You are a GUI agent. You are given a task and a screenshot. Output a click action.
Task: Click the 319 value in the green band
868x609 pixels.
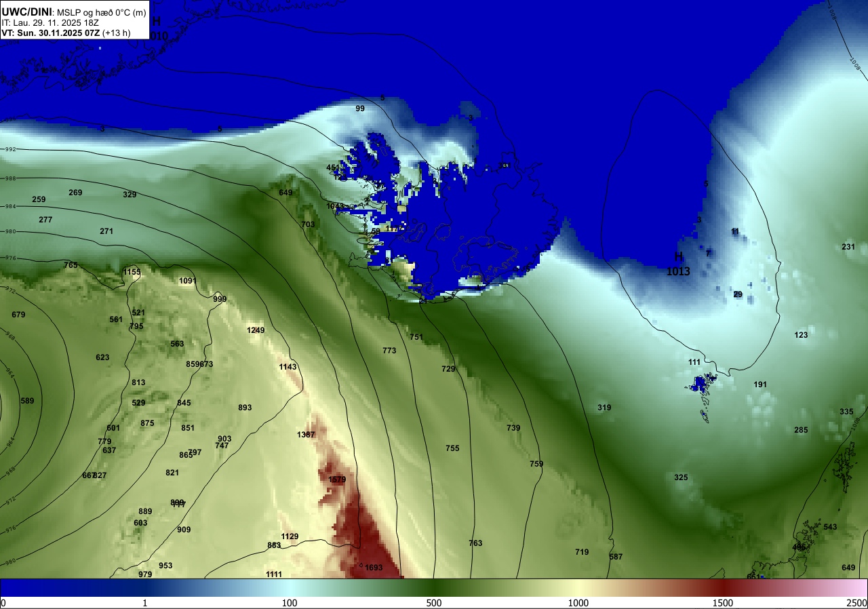coord(604,408)
